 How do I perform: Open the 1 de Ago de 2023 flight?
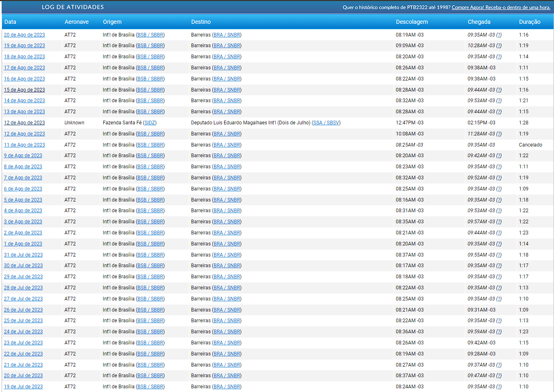23,244
